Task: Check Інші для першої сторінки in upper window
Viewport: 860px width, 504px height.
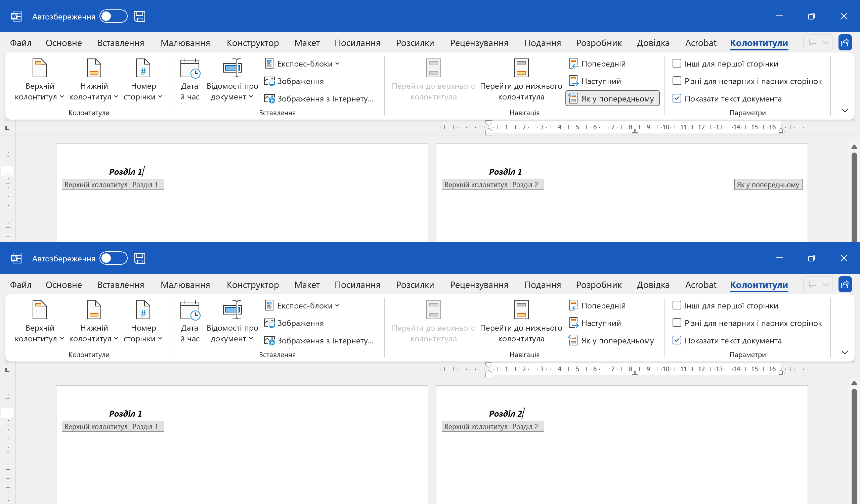Action: [x=676, y=64]
